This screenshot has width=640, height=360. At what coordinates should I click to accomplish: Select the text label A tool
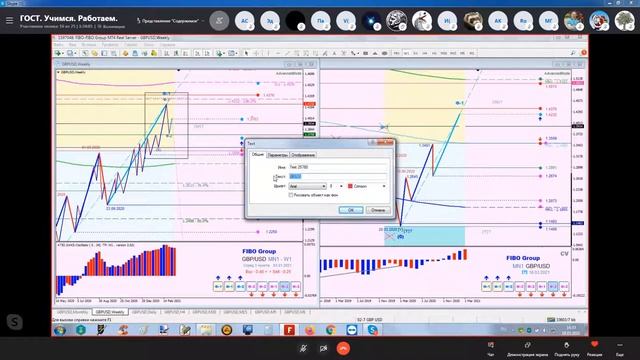pos(334,53)
